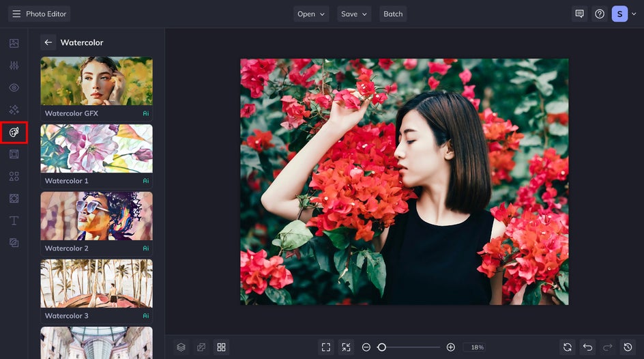Click the Layers stack icon
The height and width of the screenshot is (359, 644).
pyautogui.click(x=181, y=347)
